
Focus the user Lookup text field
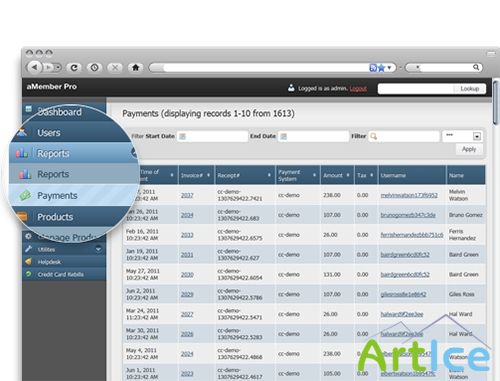click(415, 89)
